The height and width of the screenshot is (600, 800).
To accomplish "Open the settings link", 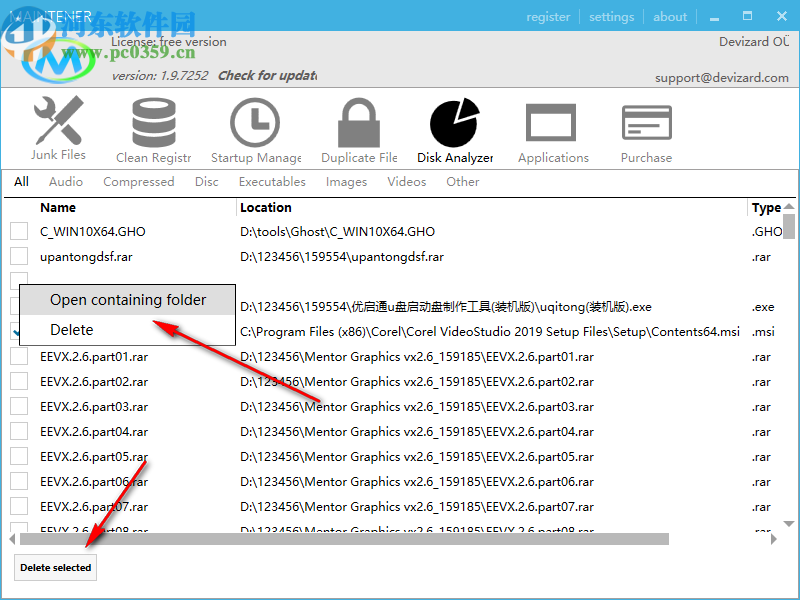I will point(611,17).
